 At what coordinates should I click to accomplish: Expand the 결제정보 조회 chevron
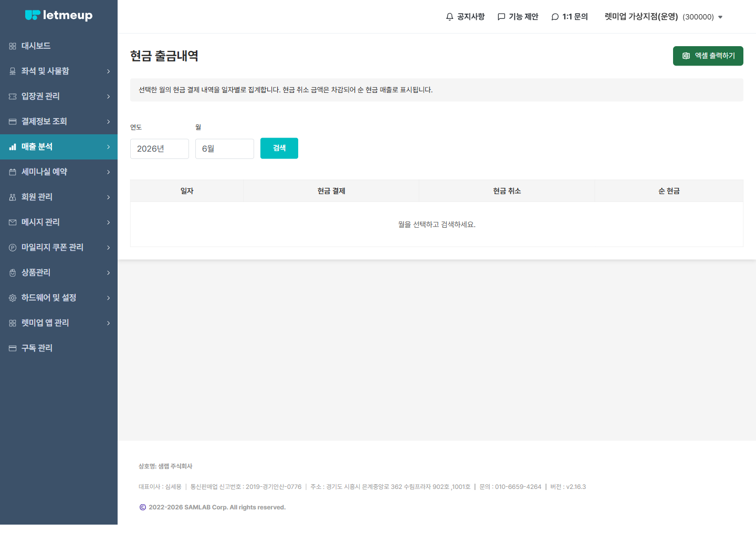coord(109,122)
